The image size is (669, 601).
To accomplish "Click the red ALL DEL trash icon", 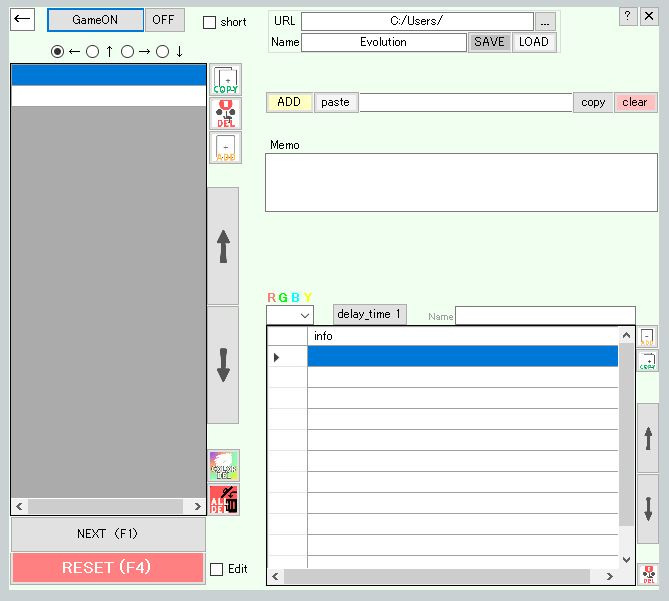I will coord(224,499).
